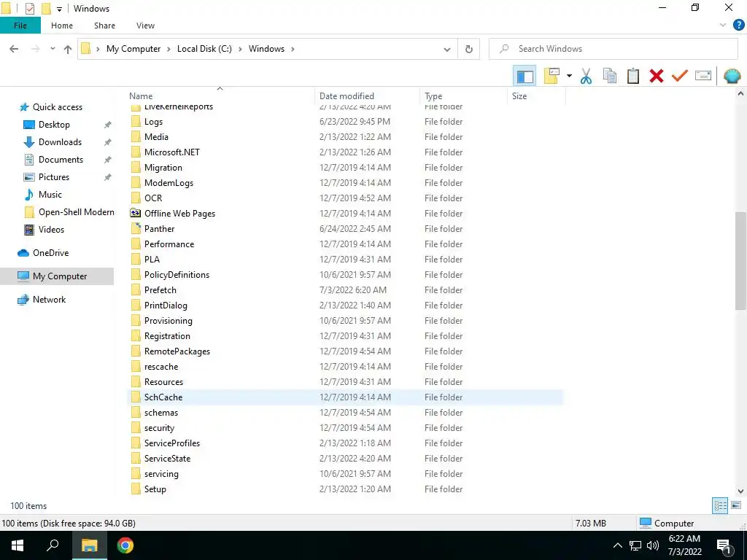Open the Windows Start menu

tap(18, 545)
